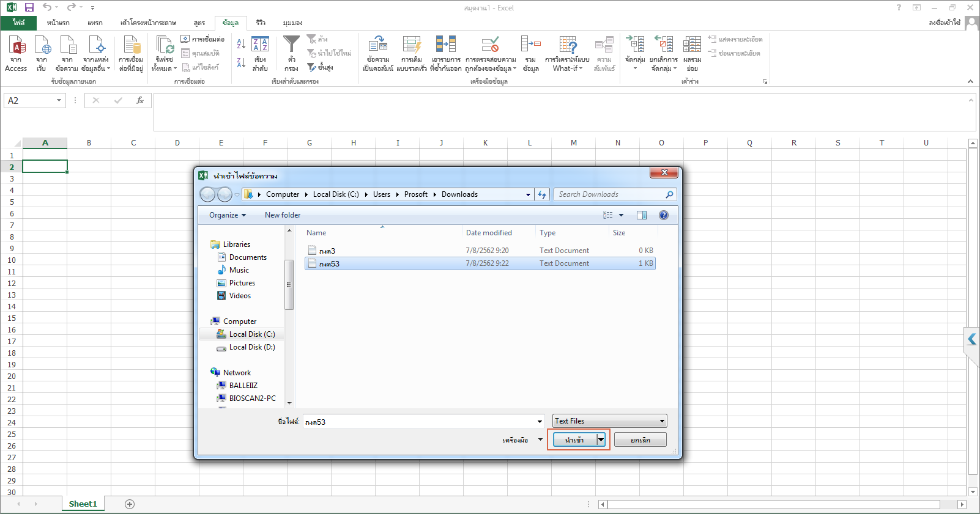Open the Tools (เครื่องมือ) dropdown
This screenshot has width=980, height=514.
pos(522,440)
